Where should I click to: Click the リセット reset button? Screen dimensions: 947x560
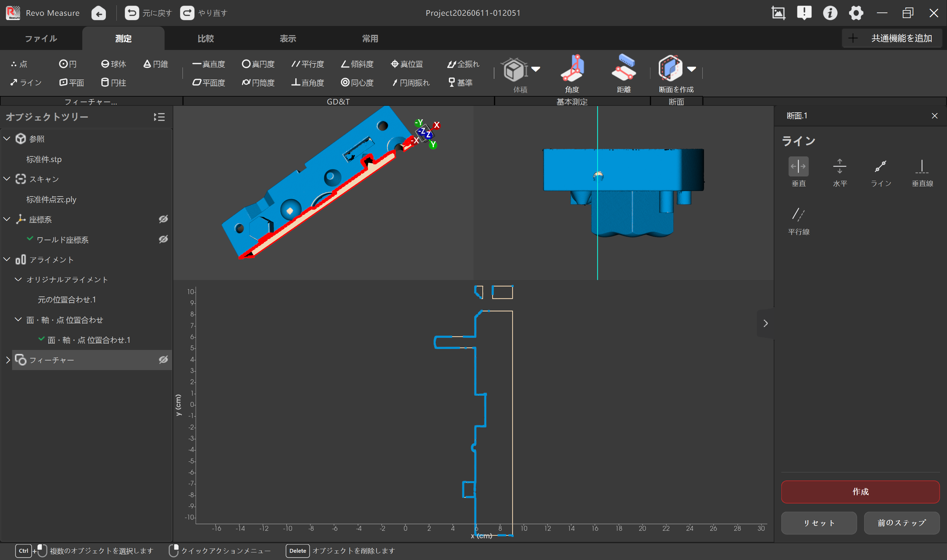[818, 523]
